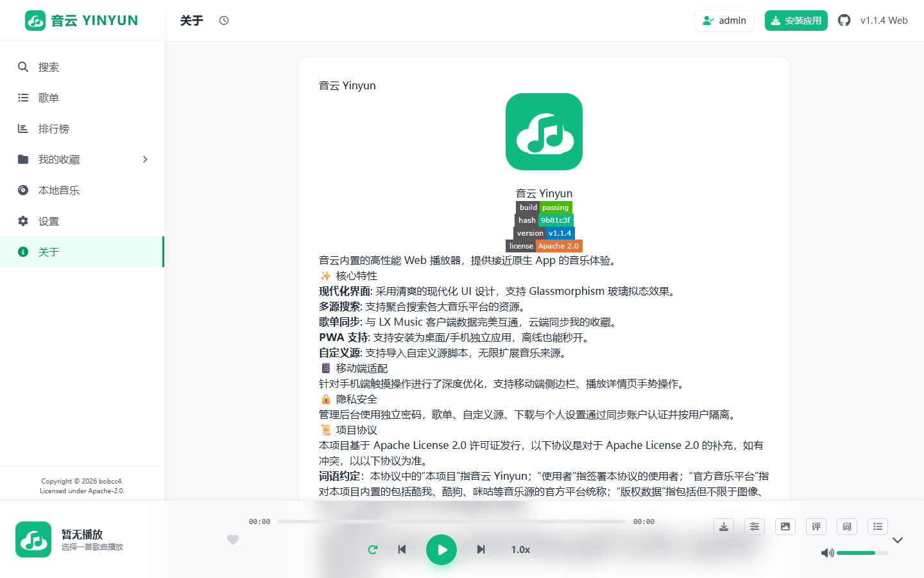
Task: Click the player album cover thumbnail
Action: coord(33,539)
